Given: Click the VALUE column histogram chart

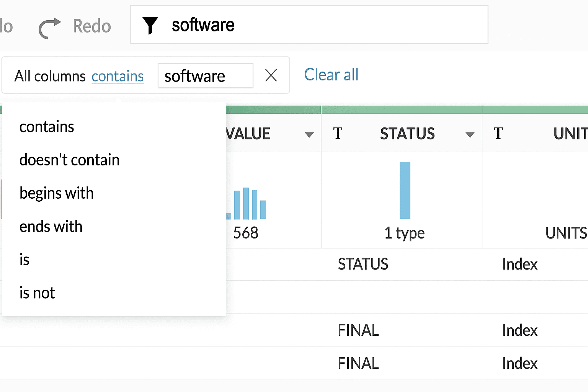Looking at the screenshot, I should [x=247, y=204].
